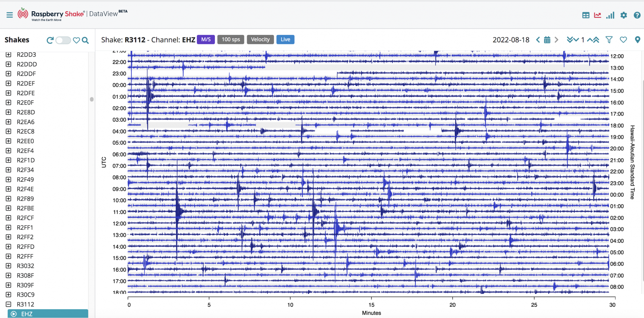Expand the R2DD3 station node

tap(8, 55)
